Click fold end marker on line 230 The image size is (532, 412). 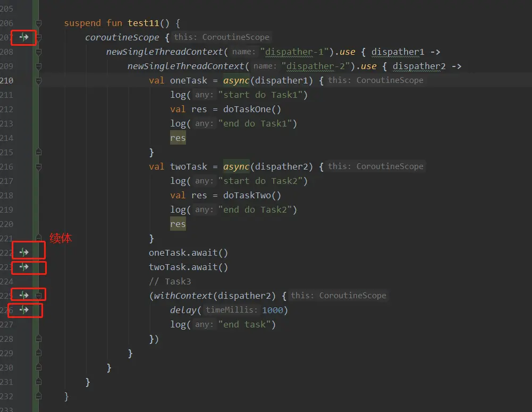click(x=39, y=367)
